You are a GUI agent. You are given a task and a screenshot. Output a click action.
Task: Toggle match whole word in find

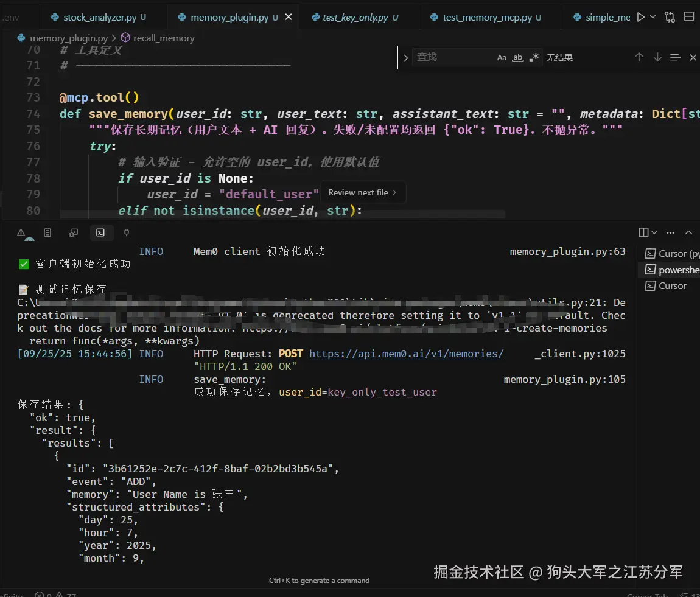click(x=517, y=58)
